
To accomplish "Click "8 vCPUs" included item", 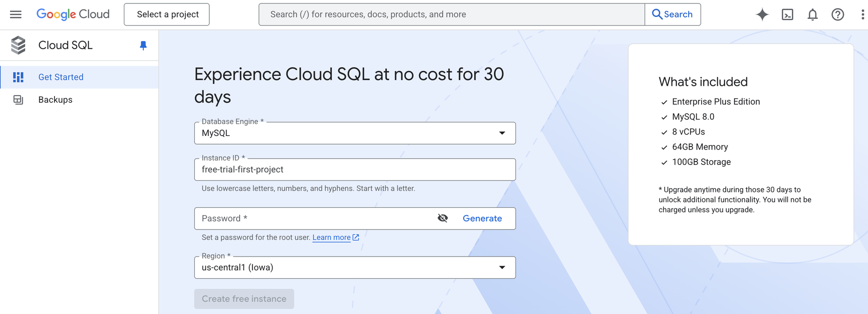I will coord(689,132).
